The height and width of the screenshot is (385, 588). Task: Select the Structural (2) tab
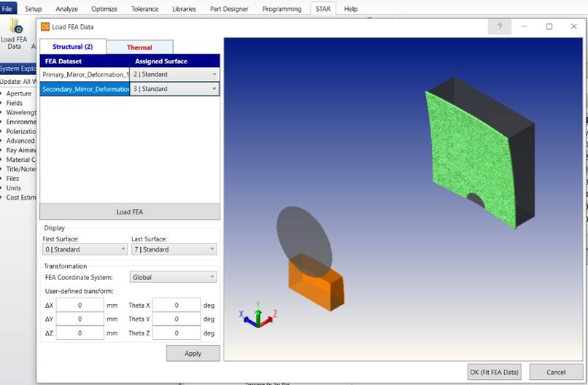(x=72, y=47)
